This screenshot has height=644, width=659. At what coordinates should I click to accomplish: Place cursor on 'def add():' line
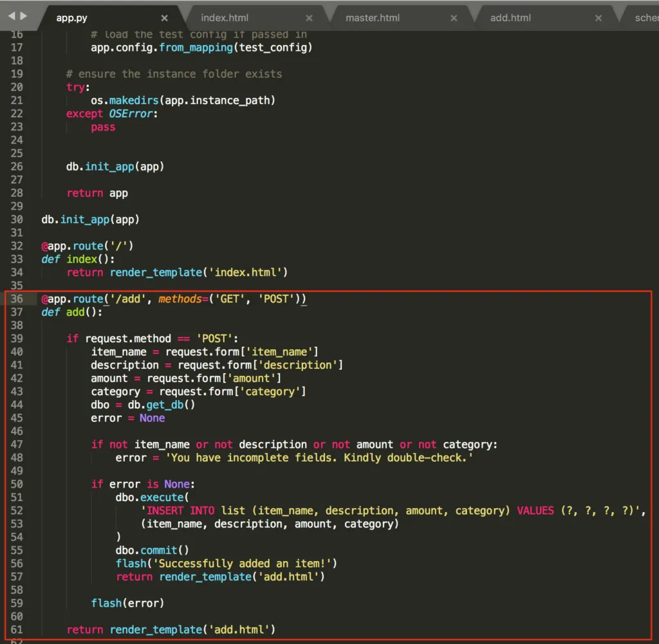(71, 312)
